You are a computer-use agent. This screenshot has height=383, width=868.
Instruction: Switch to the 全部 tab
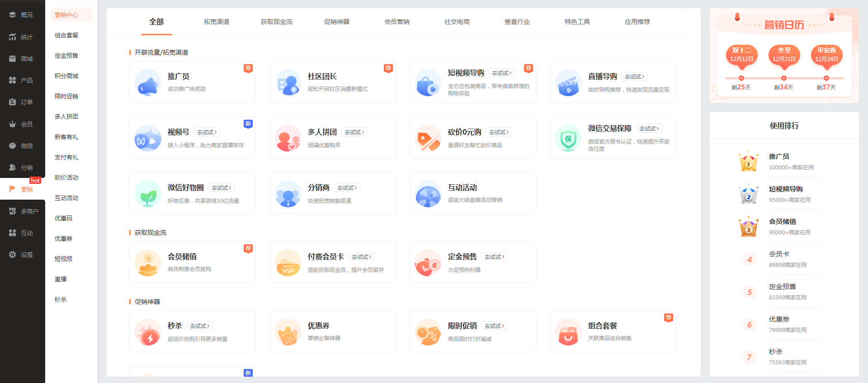click(x=156, y=22)
